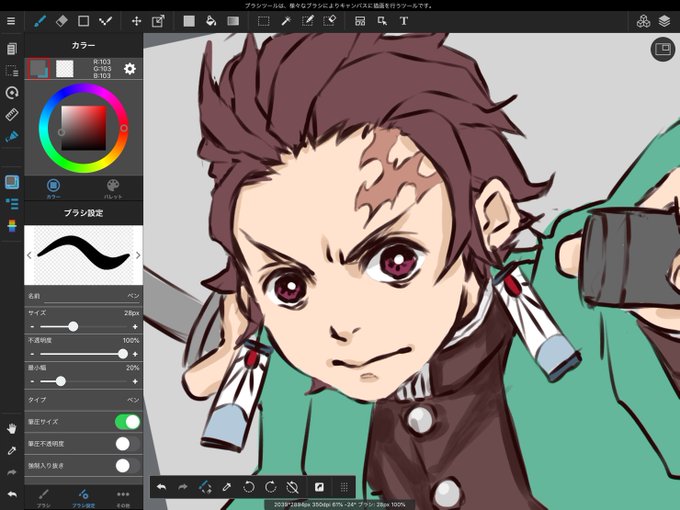Click Undo in the floating bottom toolbar
This screenshot has height=510, width=680.
[x=161, y=487]
